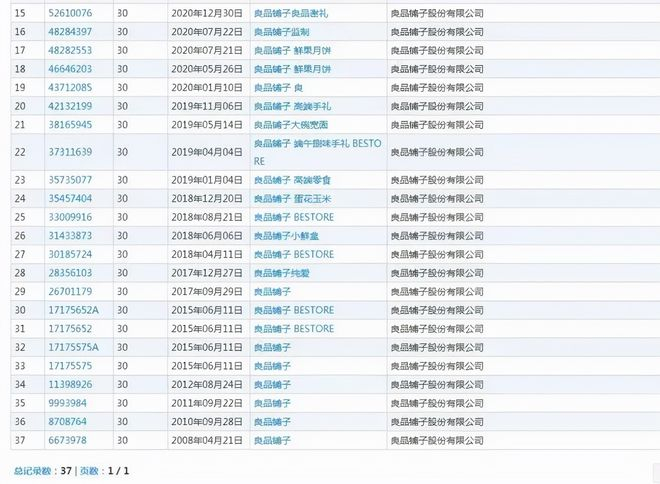
Task: Select application date 2017年09月29日
Action: 207,291
